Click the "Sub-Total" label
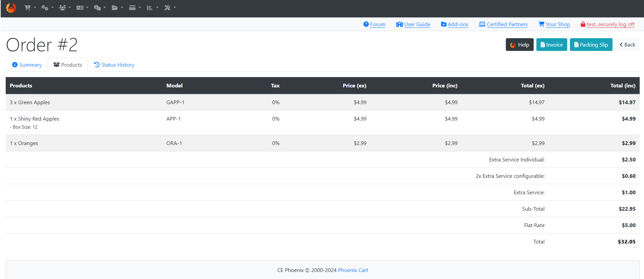 pos(533,209)
